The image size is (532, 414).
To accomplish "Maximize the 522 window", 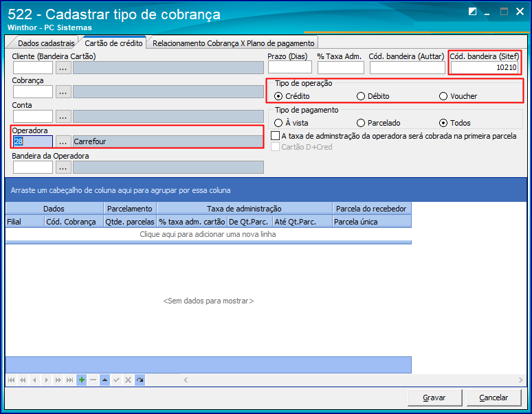I will pos(505,12).
